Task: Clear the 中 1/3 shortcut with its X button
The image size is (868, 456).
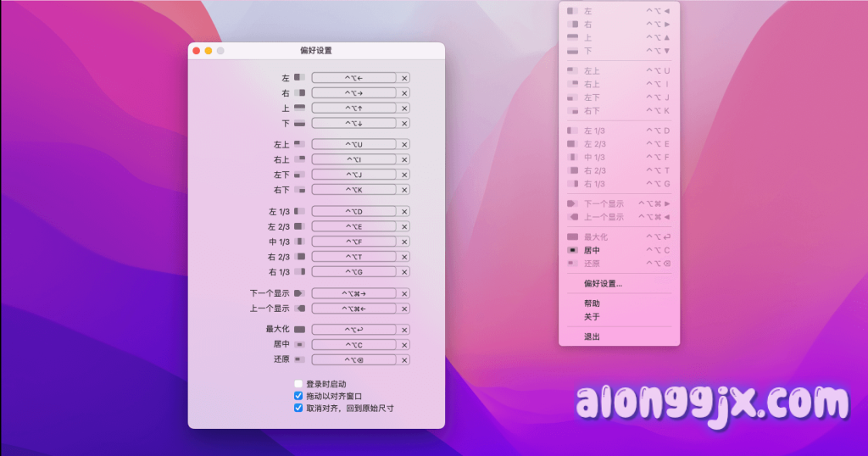Action: point(404,242)
